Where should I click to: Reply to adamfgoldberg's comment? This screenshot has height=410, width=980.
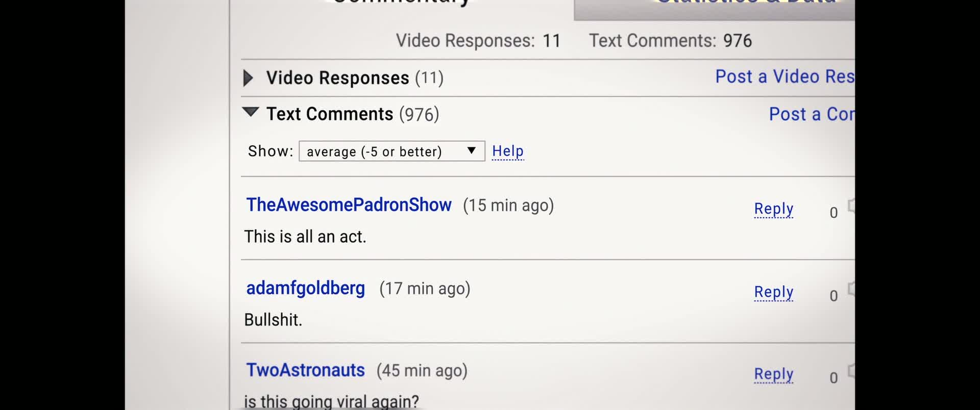coord(774,292)
